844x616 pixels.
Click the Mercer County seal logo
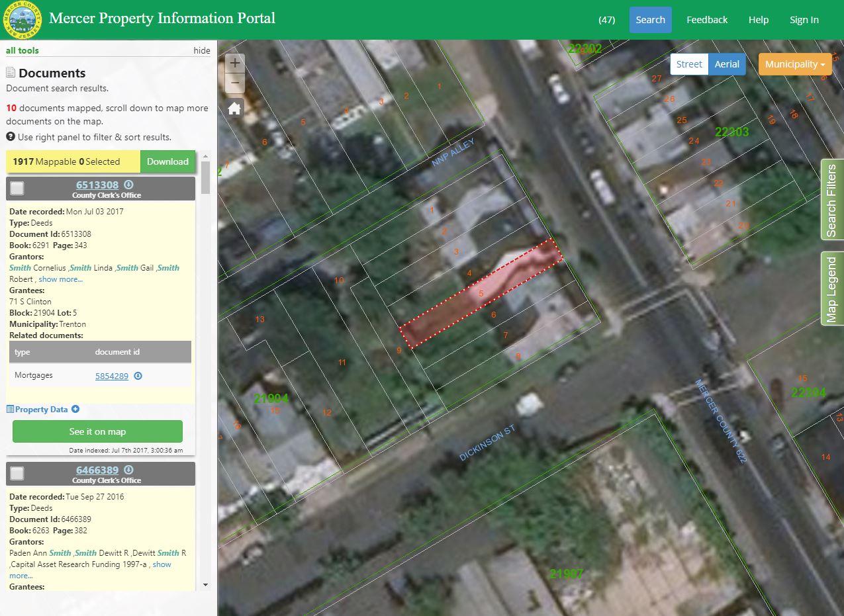pyautogui.click(x=22, y=20)
